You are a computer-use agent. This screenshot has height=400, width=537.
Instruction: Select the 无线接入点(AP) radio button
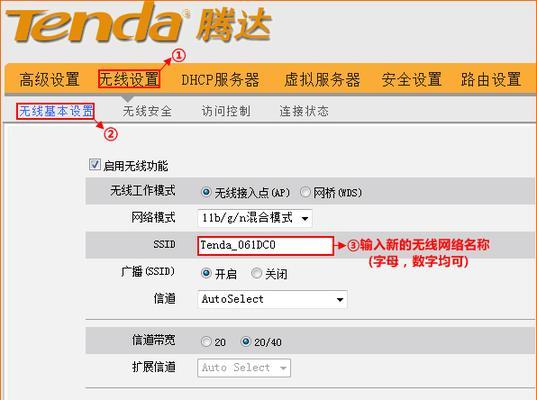click(206, 192)
